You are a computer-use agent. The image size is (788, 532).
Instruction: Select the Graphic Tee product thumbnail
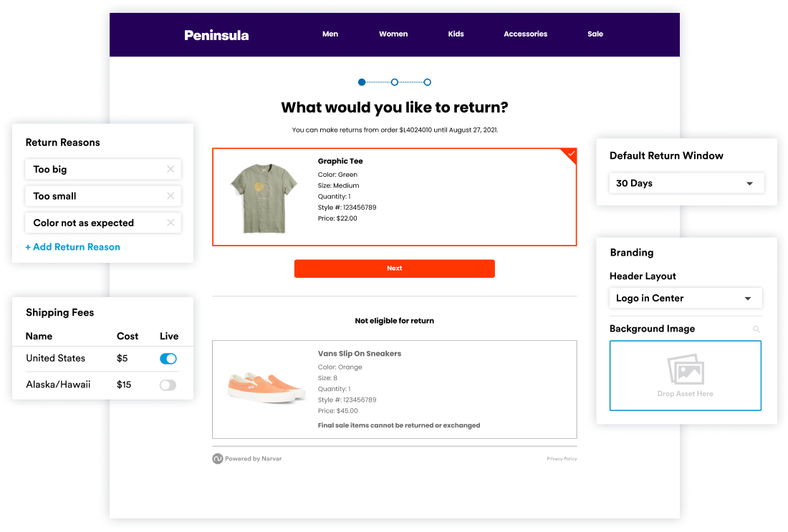(x=264, y=197)
